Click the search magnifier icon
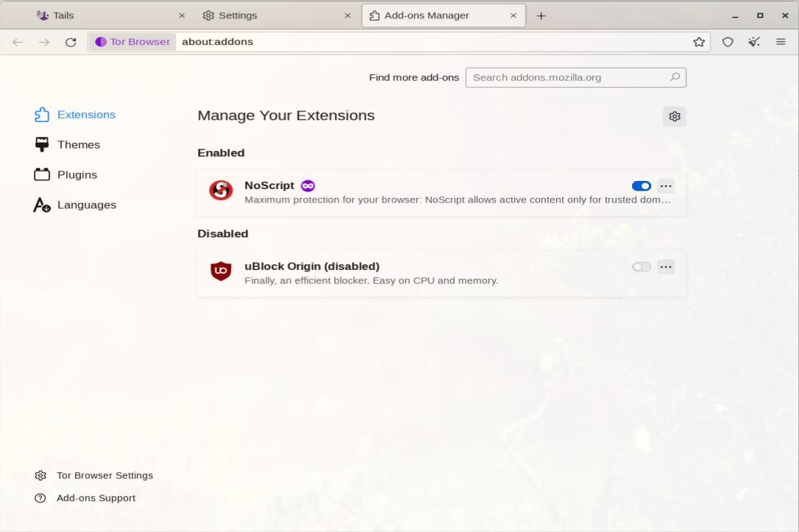The image size is (799, 532). [675, 77]
